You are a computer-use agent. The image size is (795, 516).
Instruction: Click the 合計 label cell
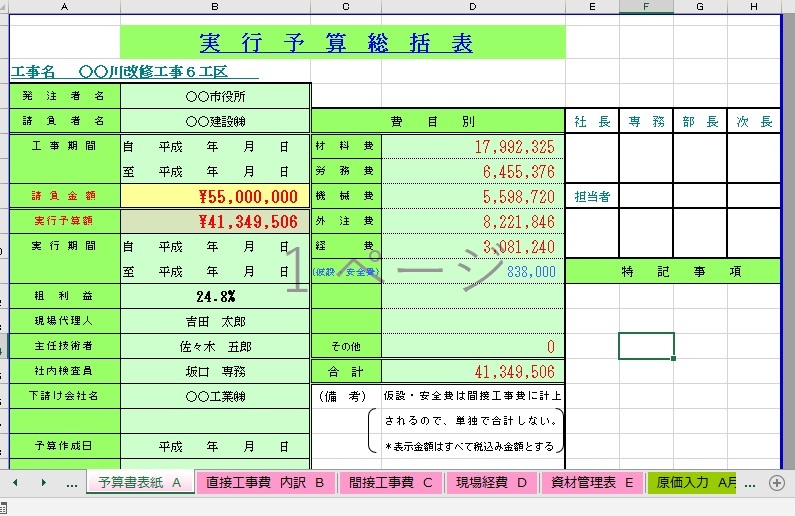point(346,372)
